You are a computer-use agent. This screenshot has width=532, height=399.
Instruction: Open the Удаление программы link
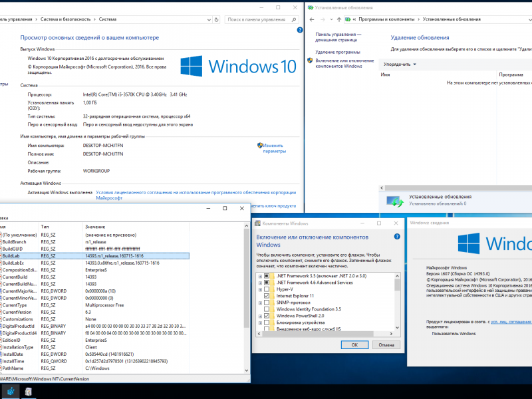tap(338, 52)
